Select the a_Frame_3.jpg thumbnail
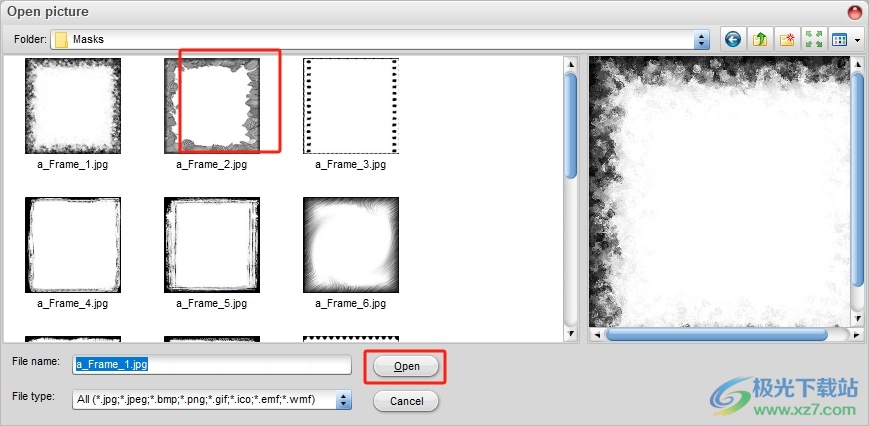The image size is (869, 426). (x=351, y=106)
